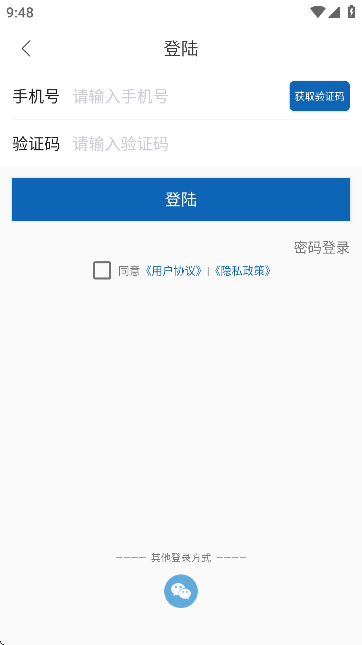Tap the Wi-Fi status icon
The height and width of the screenshot is (645, 362).
pyautogui.click(x=318, y=12)
